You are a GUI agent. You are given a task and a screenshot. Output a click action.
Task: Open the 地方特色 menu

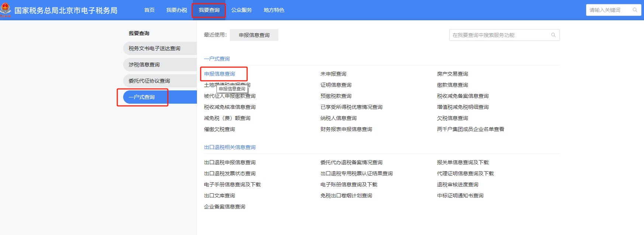[x=274, y=10]
